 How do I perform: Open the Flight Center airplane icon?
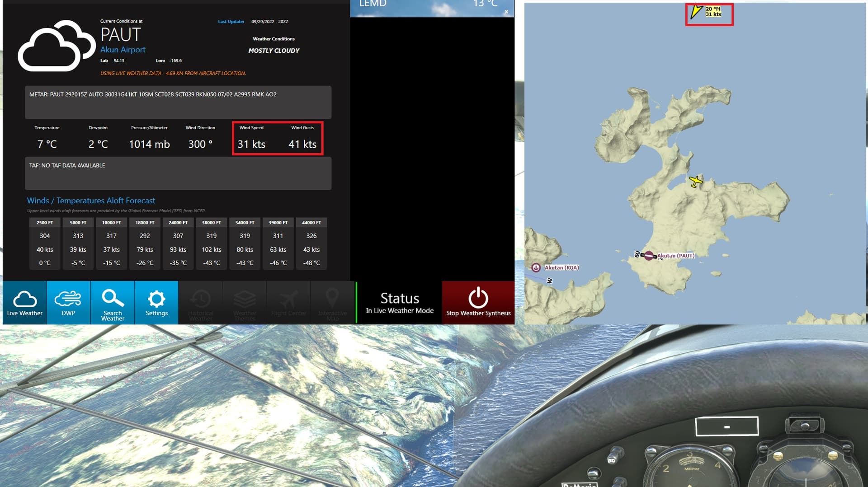pyautogui.click(x=288, y=303)
